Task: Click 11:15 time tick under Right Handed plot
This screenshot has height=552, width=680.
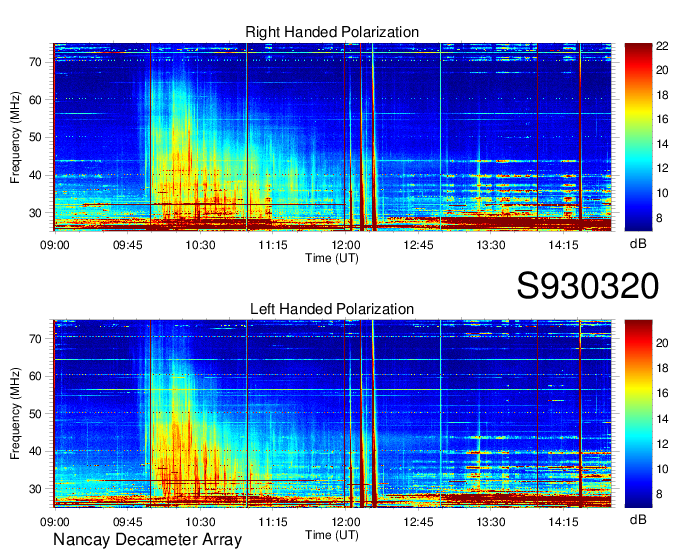Action: pos(273,245)
